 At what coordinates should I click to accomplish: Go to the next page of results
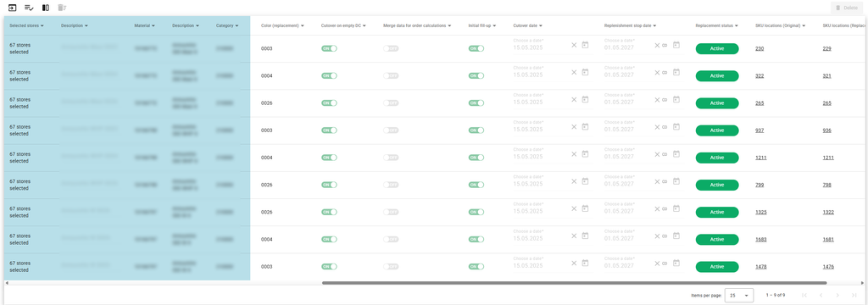(837, 296)
